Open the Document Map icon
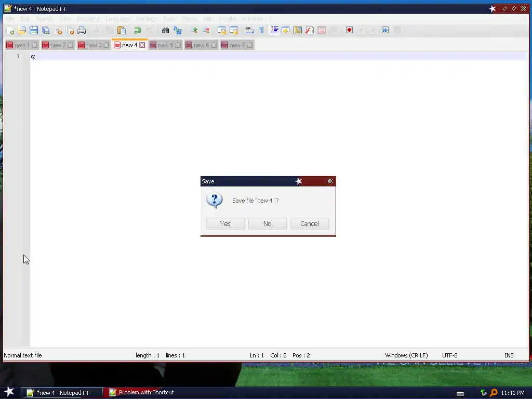532x399 pixels. pos(298,31)
